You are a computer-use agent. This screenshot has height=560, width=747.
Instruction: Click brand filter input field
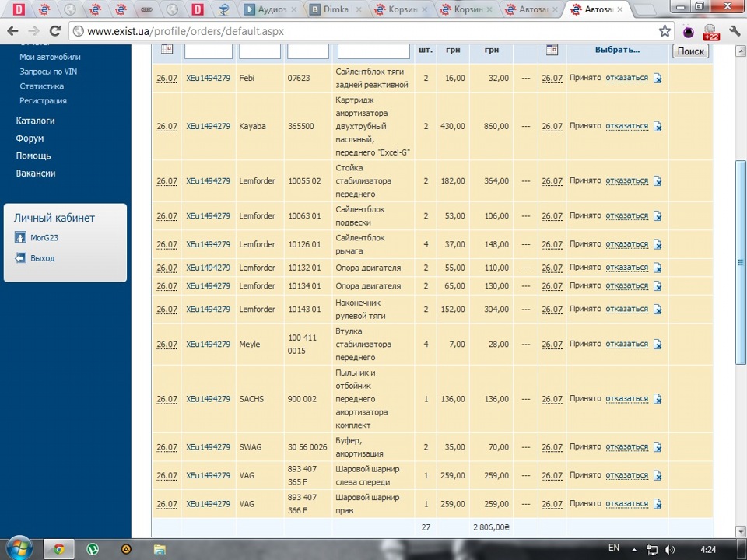click(260, 51)
